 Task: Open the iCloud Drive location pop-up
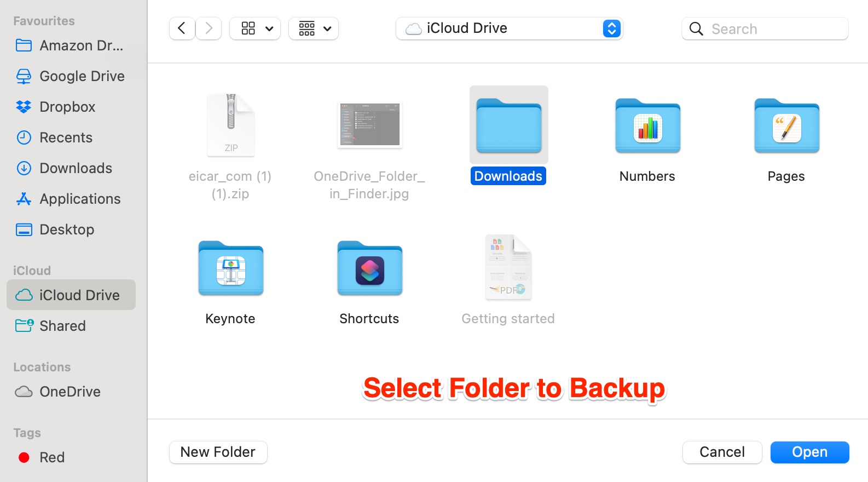[x=509, y=28]
